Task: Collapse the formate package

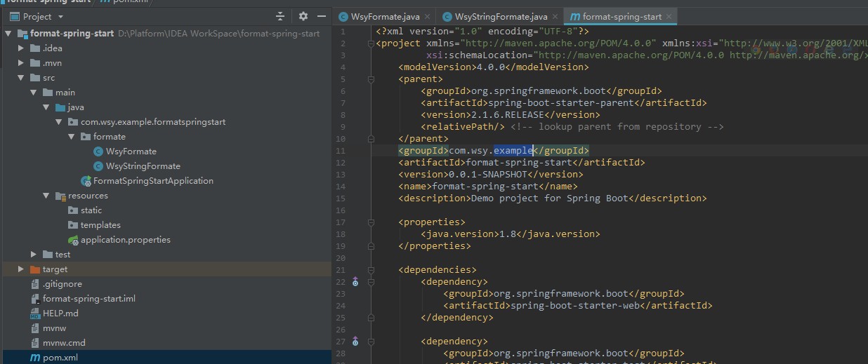Action: pos(72,137)
